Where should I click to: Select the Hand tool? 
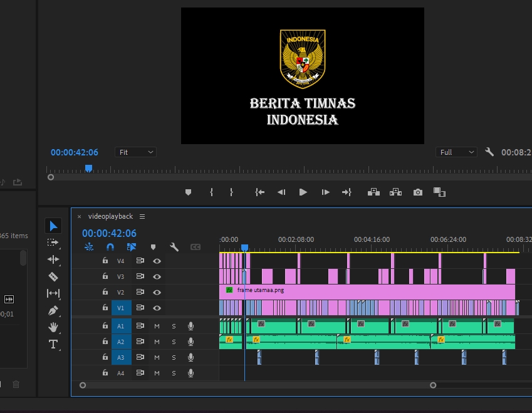(x=53, y=327)
